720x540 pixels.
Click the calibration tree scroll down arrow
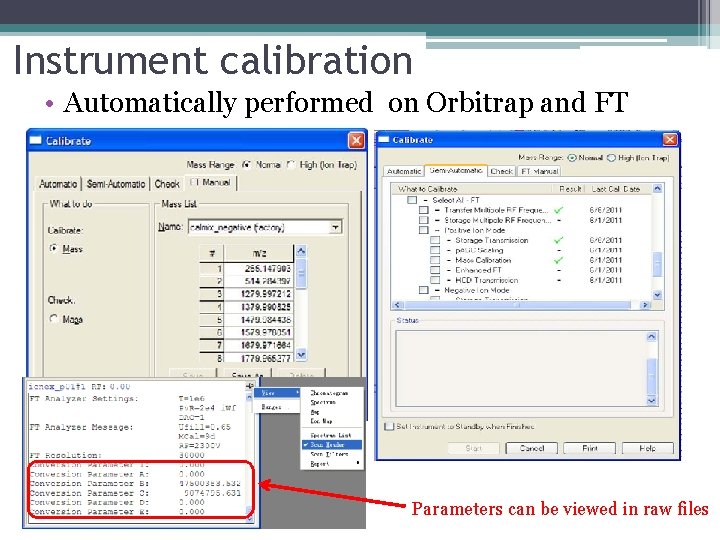pos(657,295)
